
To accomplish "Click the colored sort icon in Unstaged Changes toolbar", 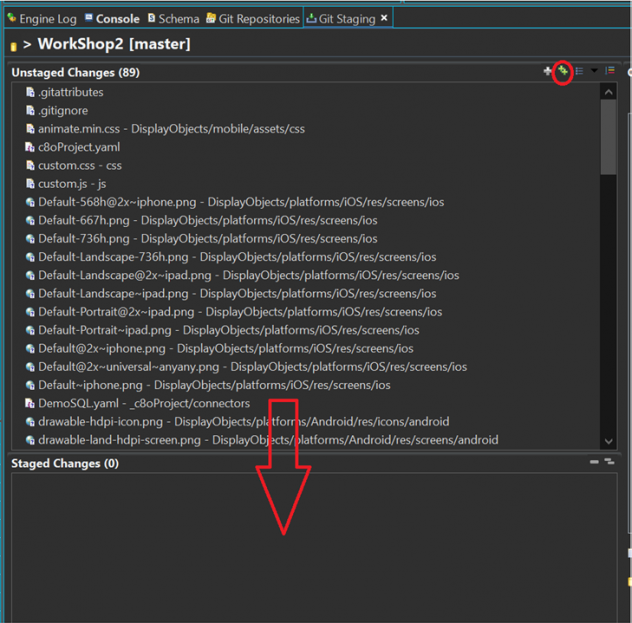I will [x=610, y=72].
